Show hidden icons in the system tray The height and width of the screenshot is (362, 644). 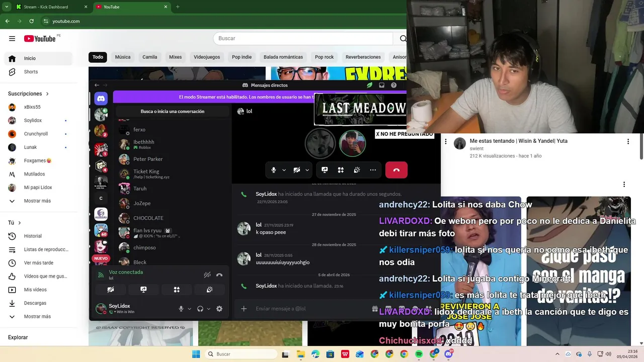pos(558,354)
